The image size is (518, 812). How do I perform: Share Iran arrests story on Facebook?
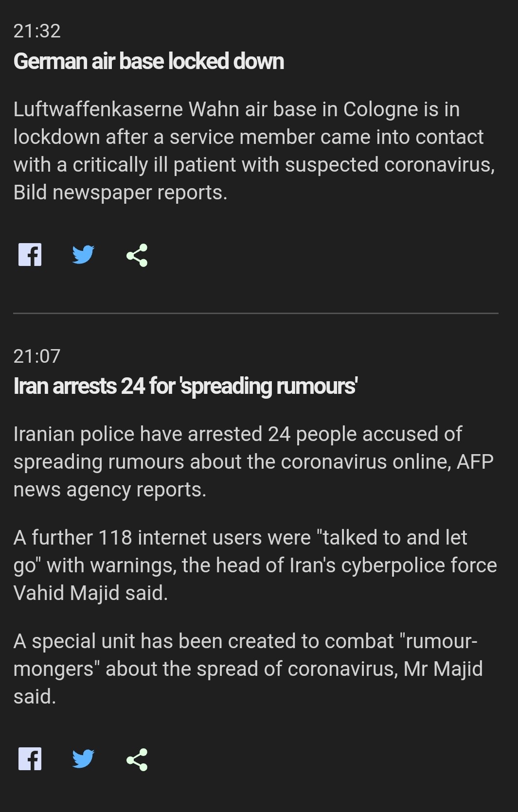(x=30, y=759)
